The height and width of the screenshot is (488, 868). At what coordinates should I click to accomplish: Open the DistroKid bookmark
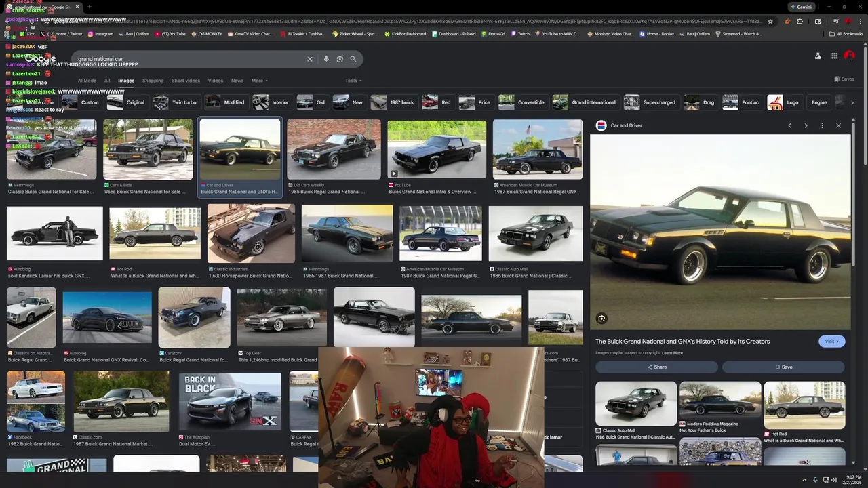coord(492,34)
